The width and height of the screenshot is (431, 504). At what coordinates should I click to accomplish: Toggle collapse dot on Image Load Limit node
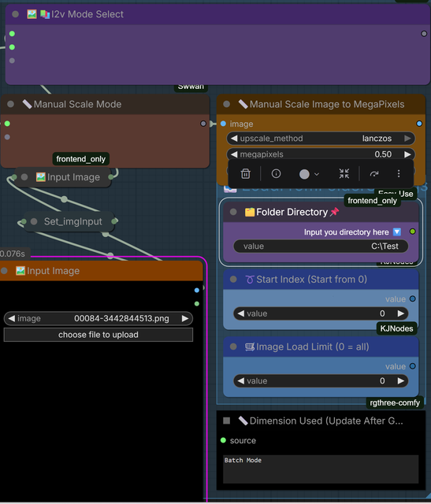(233, 346)
